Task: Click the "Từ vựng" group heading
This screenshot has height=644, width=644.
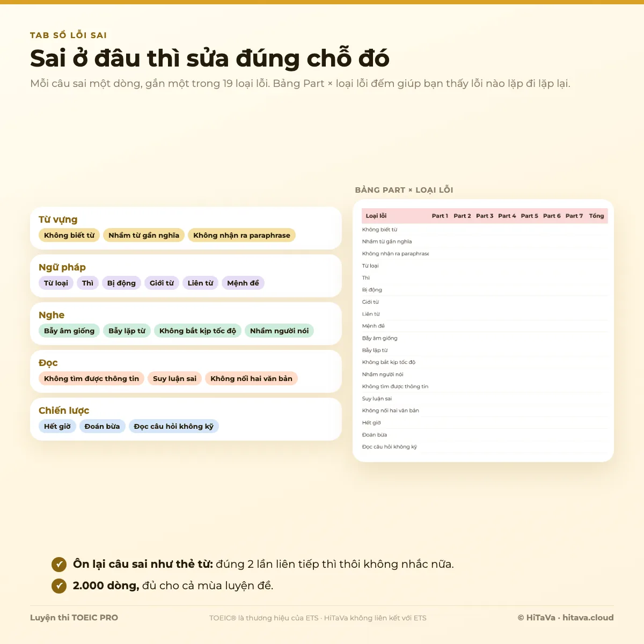Action: pos(58,219)
